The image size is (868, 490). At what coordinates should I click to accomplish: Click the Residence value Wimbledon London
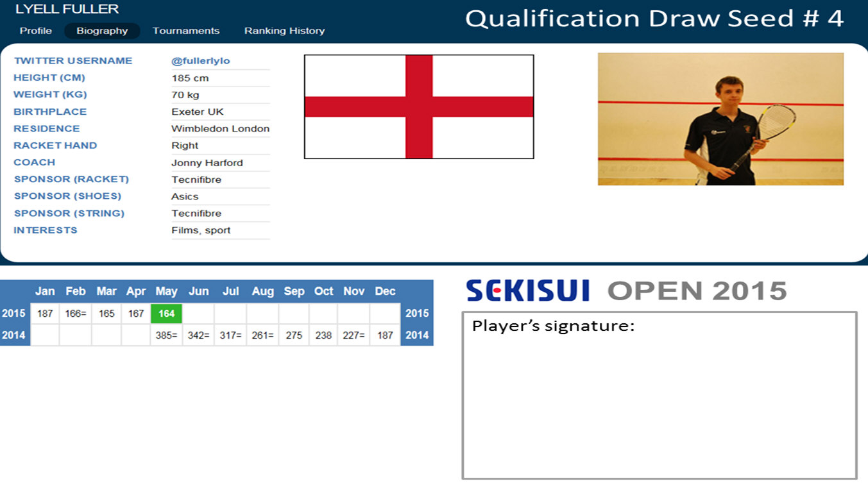point(220,129)
